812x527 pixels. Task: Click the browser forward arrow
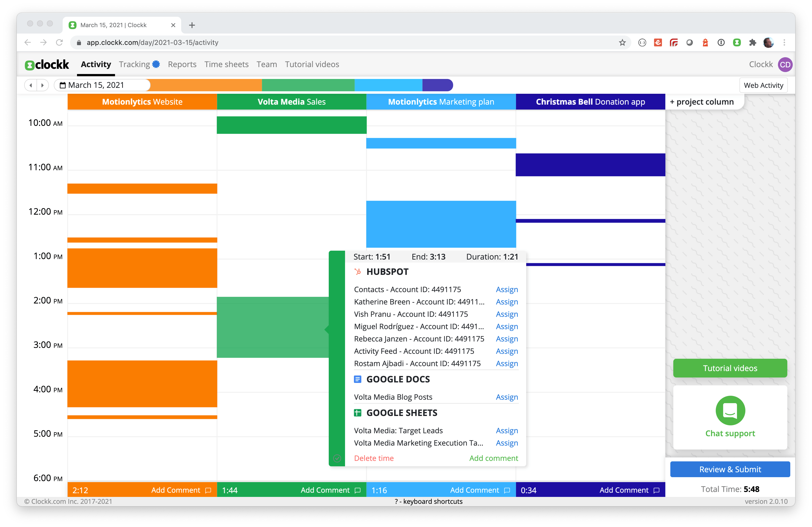click(43, 42)
